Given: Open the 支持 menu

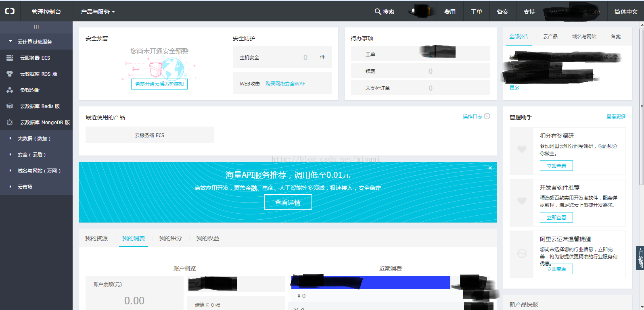Looking at the screenshot, I should pyautogui.click(x=529, y=12).
